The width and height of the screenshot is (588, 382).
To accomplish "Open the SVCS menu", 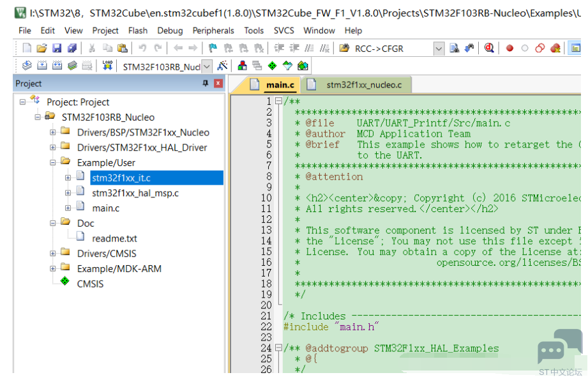I will tap(283, 31).
